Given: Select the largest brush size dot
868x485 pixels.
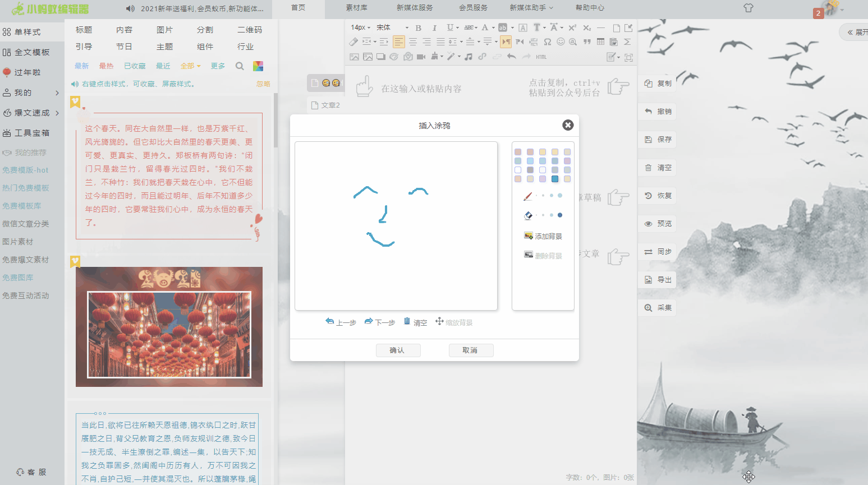Looking at the screenshot, I should tap(560, 196).
